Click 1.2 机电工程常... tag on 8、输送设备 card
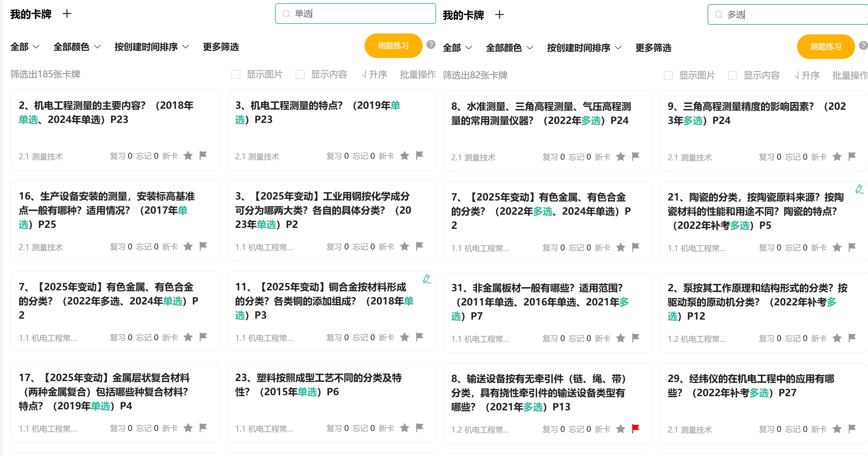 pos(480,430)
